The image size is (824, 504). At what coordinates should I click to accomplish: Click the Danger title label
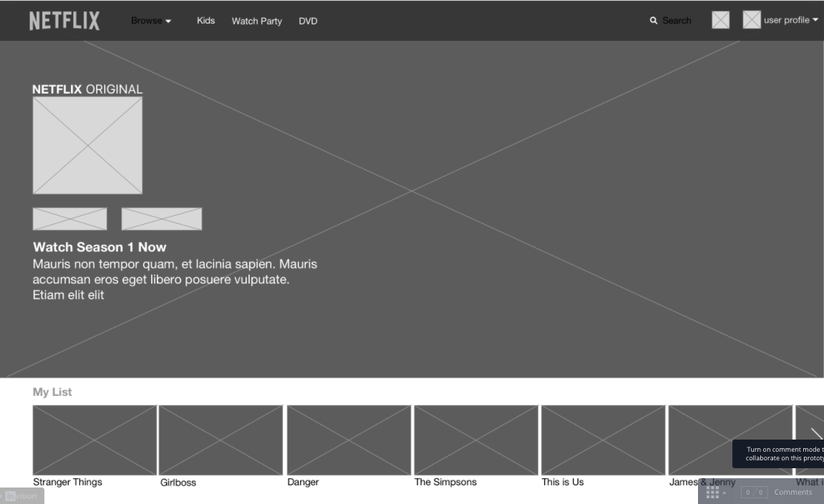click(303, 482)
